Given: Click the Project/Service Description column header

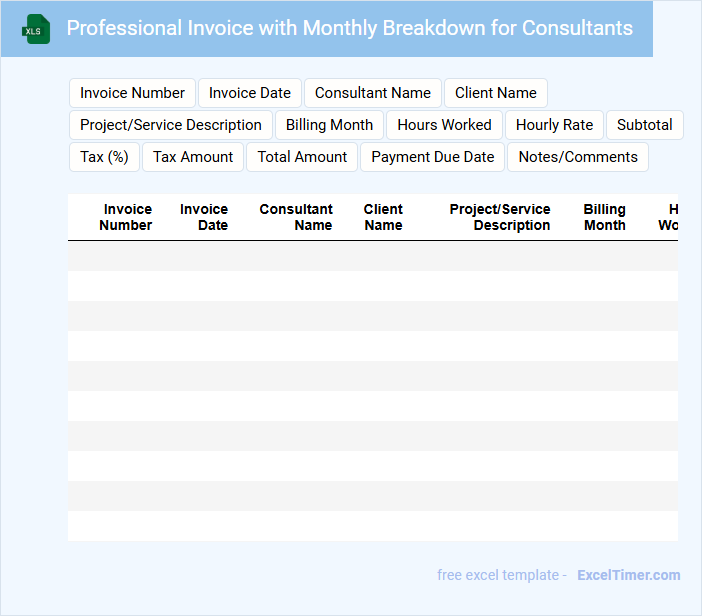Looking at the screenshot, I should pyautogui.click(x=501, y=217).
